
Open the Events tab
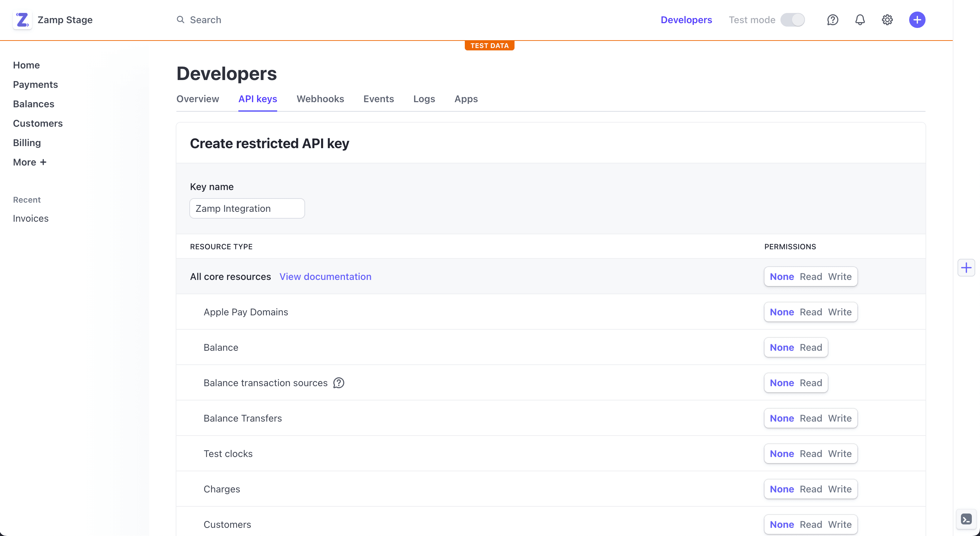(x=379, y=99)
